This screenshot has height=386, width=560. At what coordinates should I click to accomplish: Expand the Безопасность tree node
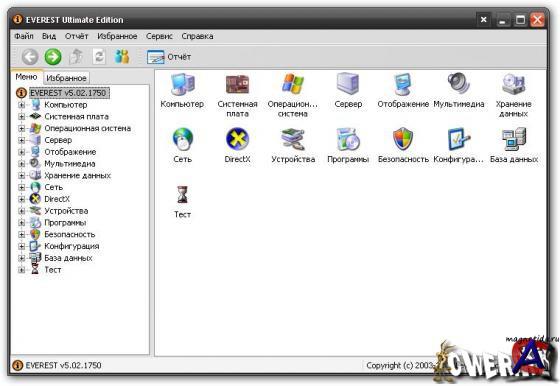tap(21, 235)
